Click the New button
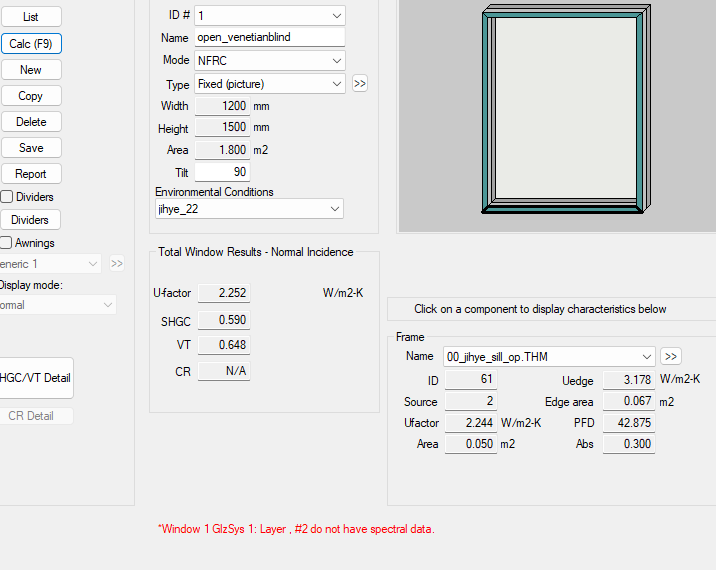The height and width of the screenshot is (570, 716). pos(31,70)
